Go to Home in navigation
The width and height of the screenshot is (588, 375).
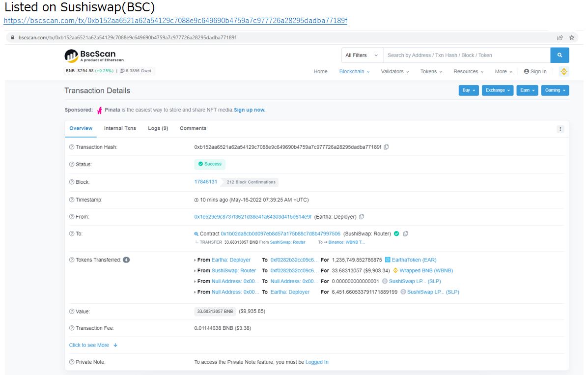pos(321,71)
